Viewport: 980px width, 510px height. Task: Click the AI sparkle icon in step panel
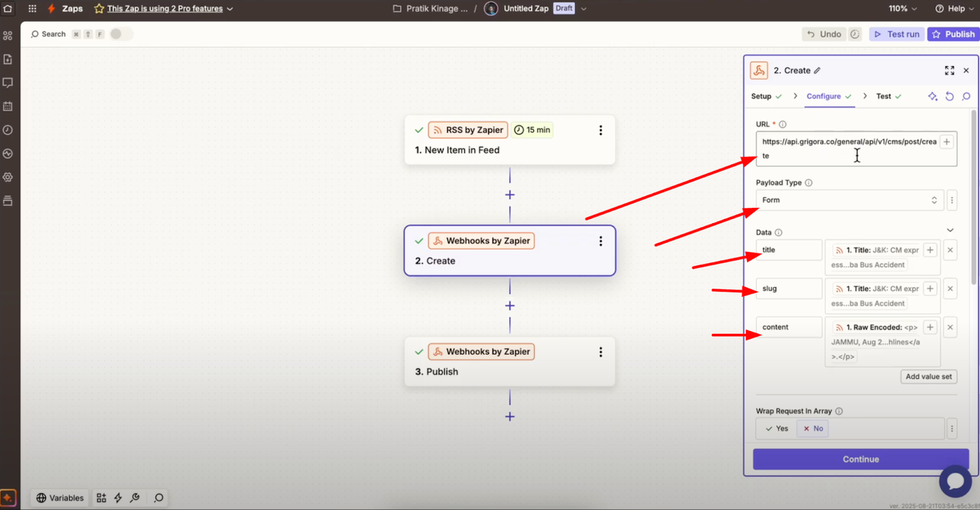tap(932, 97)
